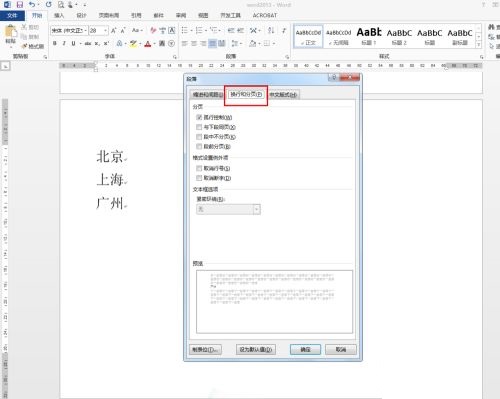Image resolution: width=500 pixels, height=399 pixels.
Task: Open the font size dropdown showing 28
Action: pos(106,31)
